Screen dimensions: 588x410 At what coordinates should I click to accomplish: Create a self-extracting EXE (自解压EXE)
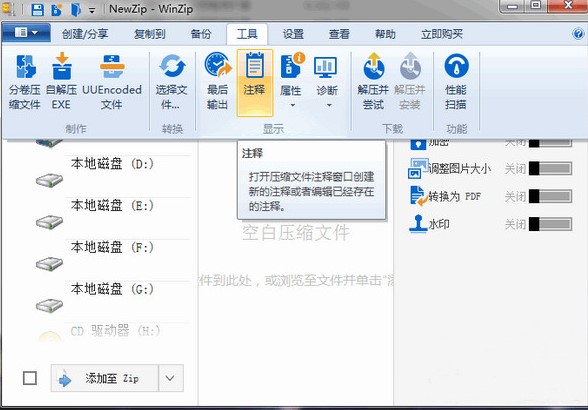pos(62,82)
